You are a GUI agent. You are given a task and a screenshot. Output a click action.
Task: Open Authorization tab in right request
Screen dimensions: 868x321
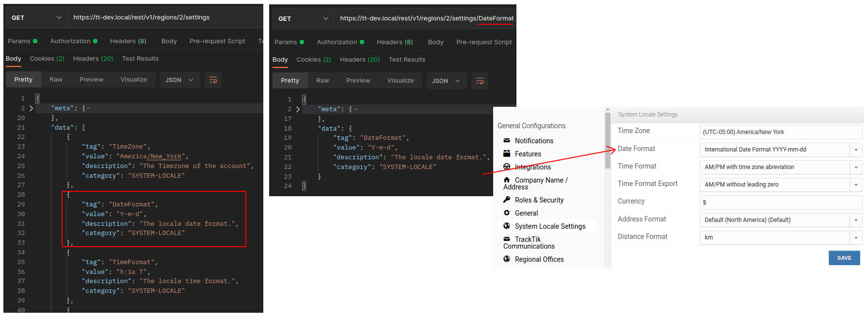340,42
